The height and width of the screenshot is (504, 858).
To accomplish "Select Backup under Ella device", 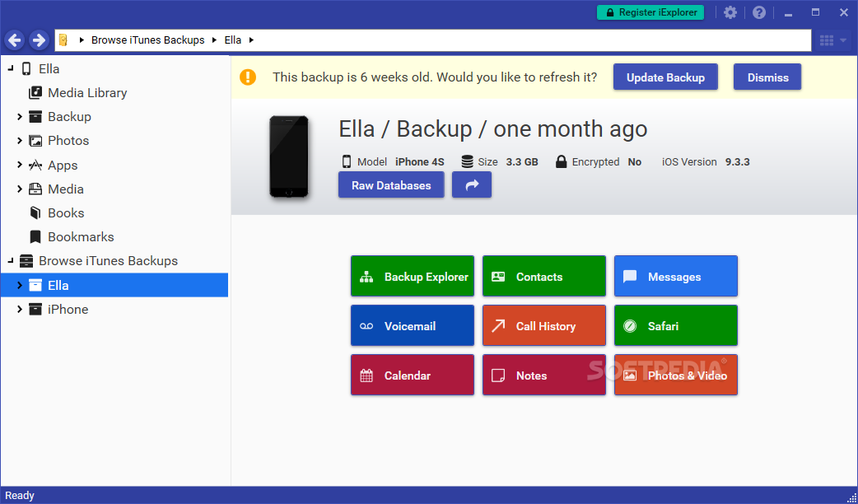I will click(x=69, y=117).
